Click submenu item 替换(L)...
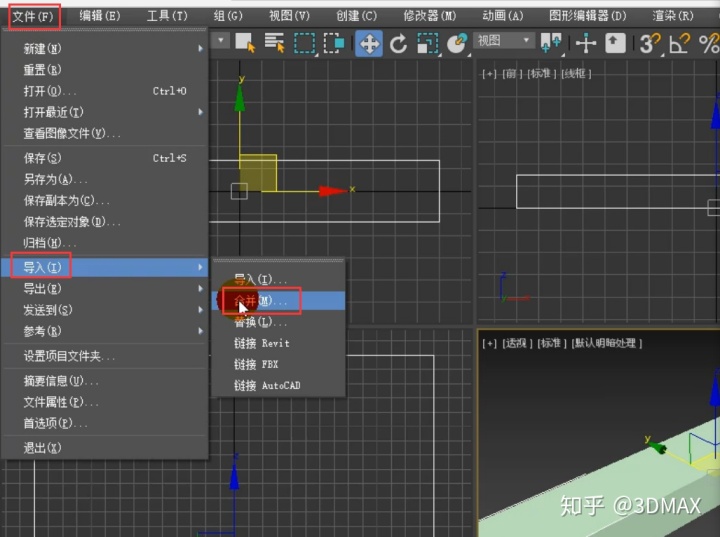Viewport: 720px width, 537px height. [x=278, y=322]
